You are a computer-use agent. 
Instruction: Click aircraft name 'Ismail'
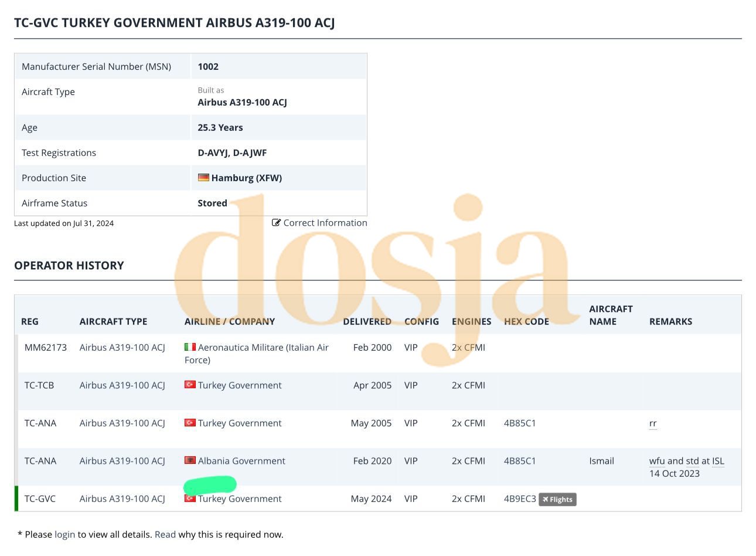pos(602,461)
